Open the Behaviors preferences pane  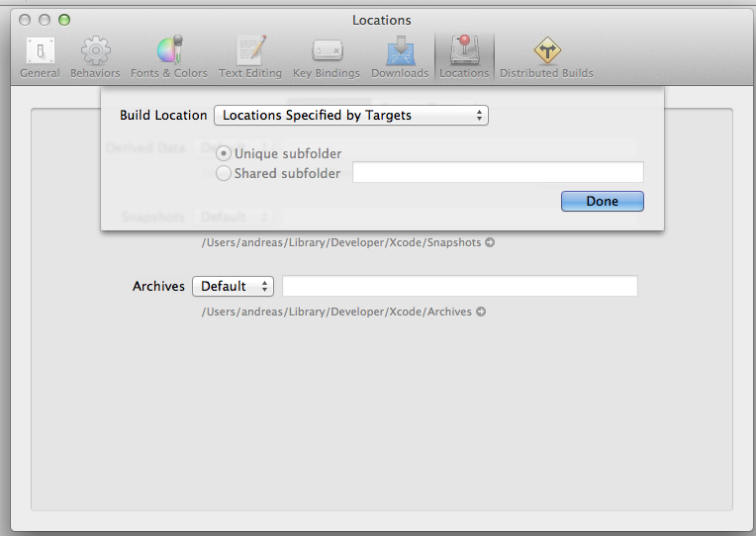(95, 57)
